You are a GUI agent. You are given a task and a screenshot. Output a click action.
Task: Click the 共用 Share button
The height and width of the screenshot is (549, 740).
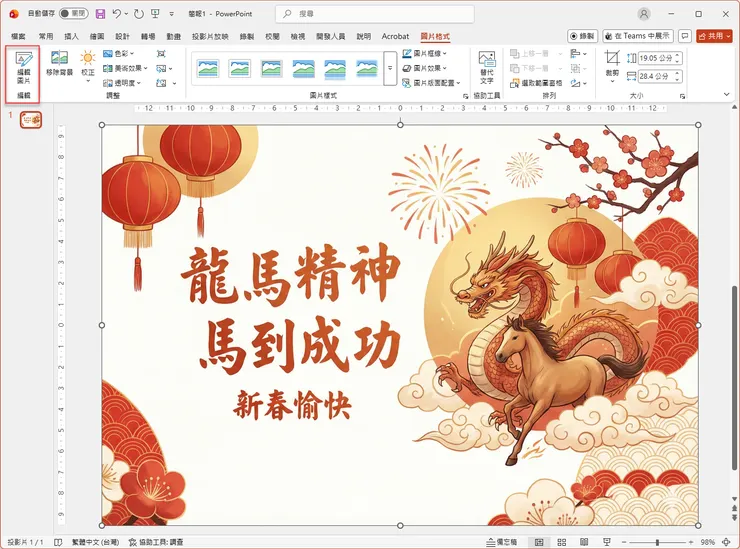(714, 36)
